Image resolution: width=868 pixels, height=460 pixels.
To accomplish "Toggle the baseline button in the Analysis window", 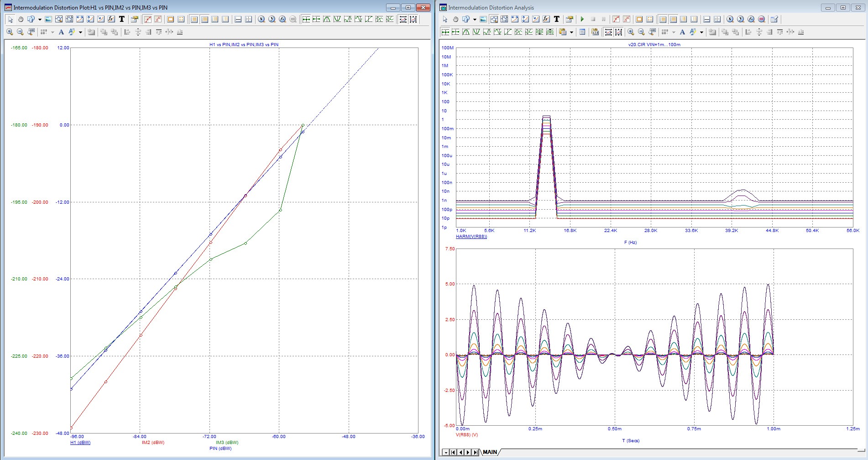I will [x=706, y=19].
